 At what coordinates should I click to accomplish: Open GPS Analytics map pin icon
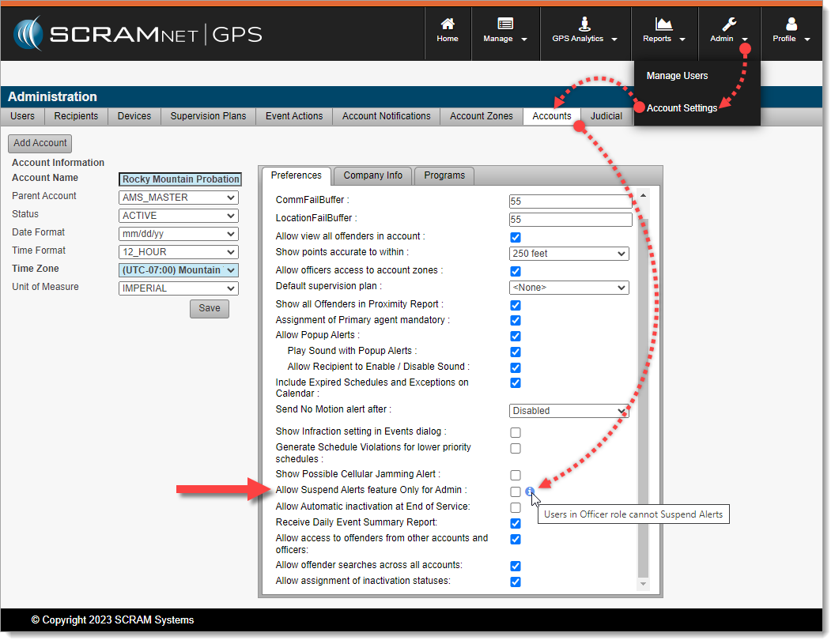584,24
